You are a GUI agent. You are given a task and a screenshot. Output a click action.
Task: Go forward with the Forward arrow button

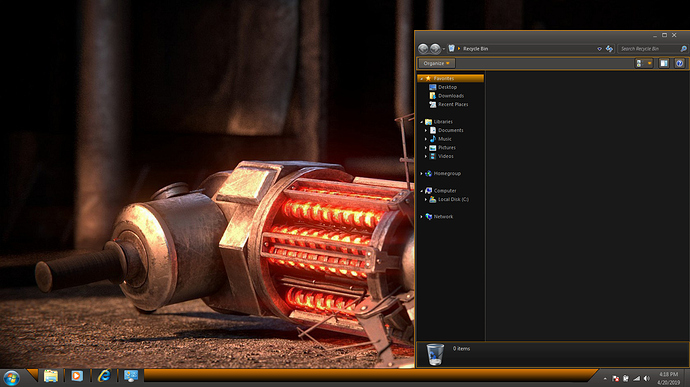(435, 48)
